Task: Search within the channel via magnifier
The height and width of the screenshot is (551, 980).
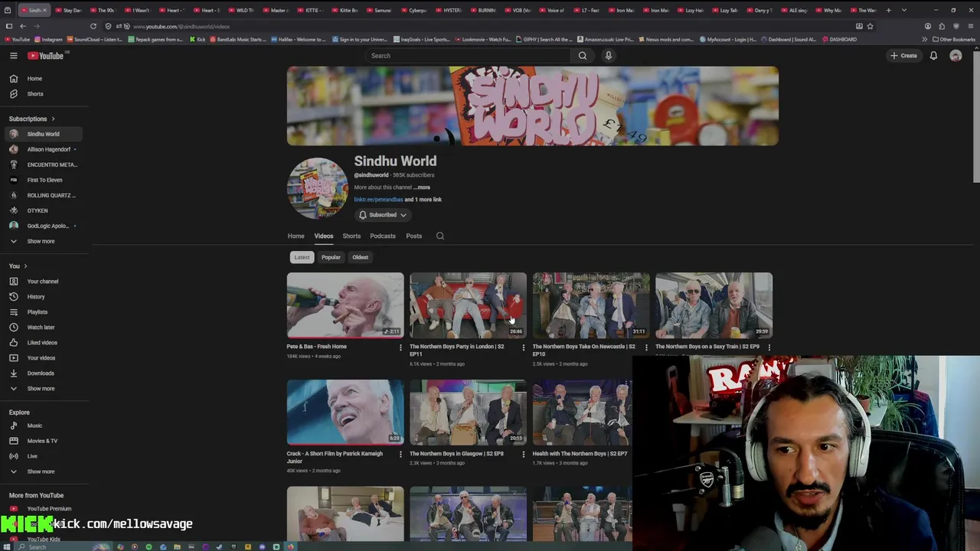Action: pos(440,236)
